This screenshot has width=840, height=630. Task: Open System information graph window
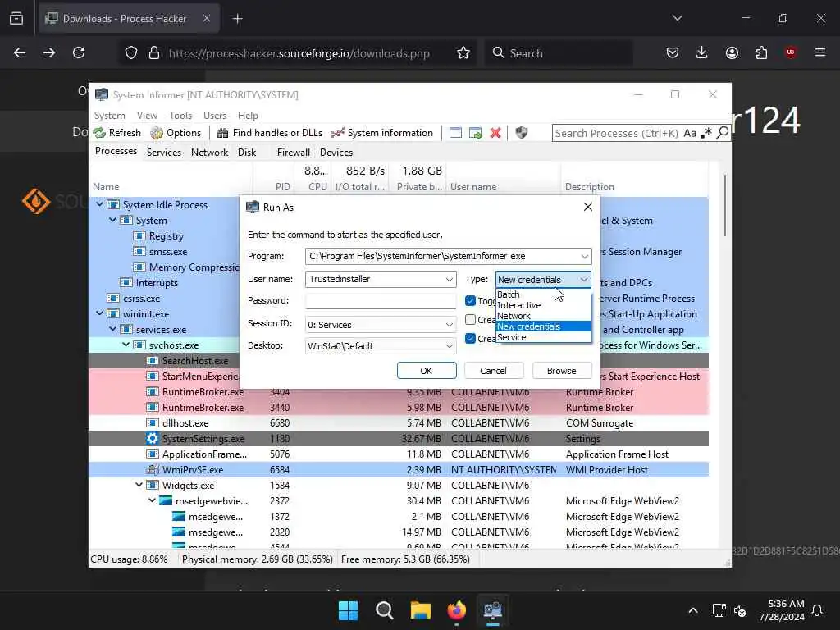(x=382, y=133)
